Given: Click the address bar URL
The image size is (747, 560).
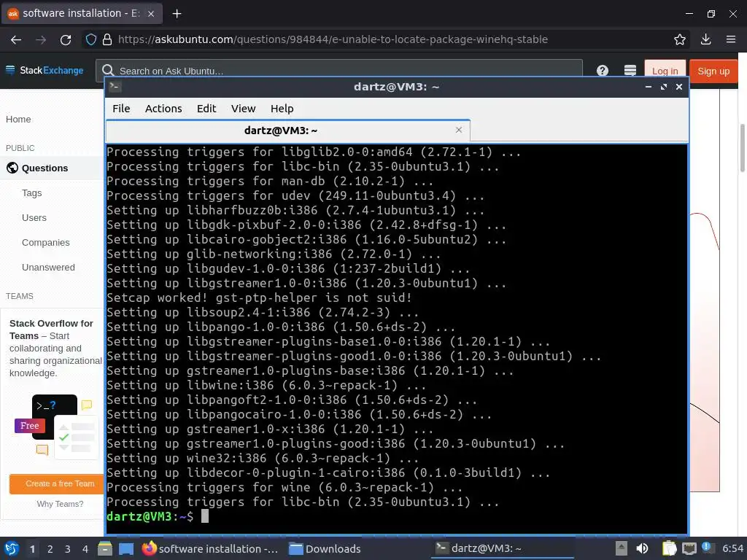Looking at the screenshot, I should point(333,39).
